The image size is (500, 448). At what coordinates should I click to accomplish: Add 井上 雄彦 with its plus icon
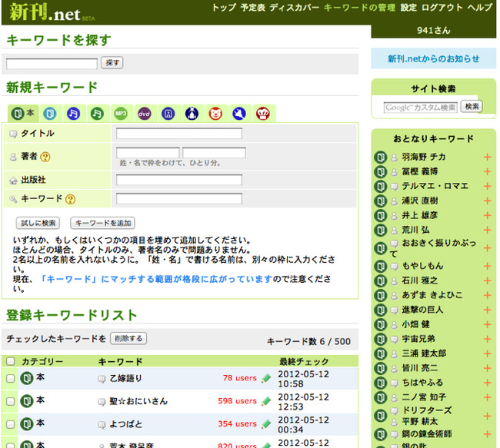(x=487, y=215)
